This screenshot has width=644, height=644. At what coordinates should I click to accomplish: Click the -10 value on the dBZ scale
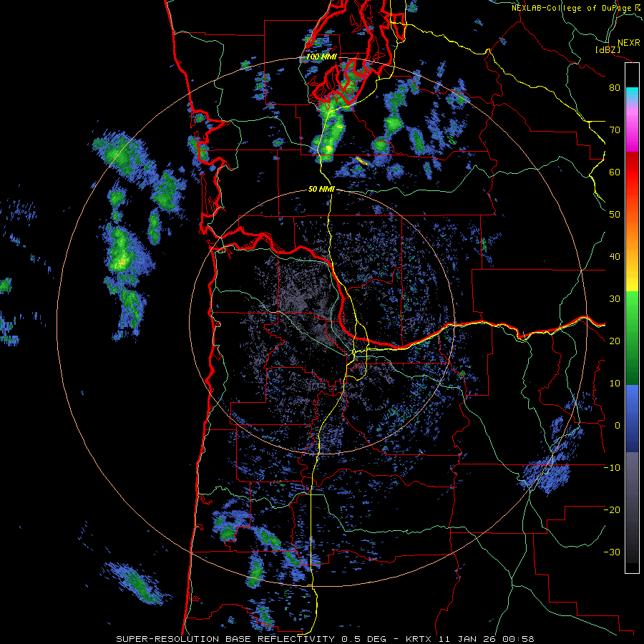point(612,468)
